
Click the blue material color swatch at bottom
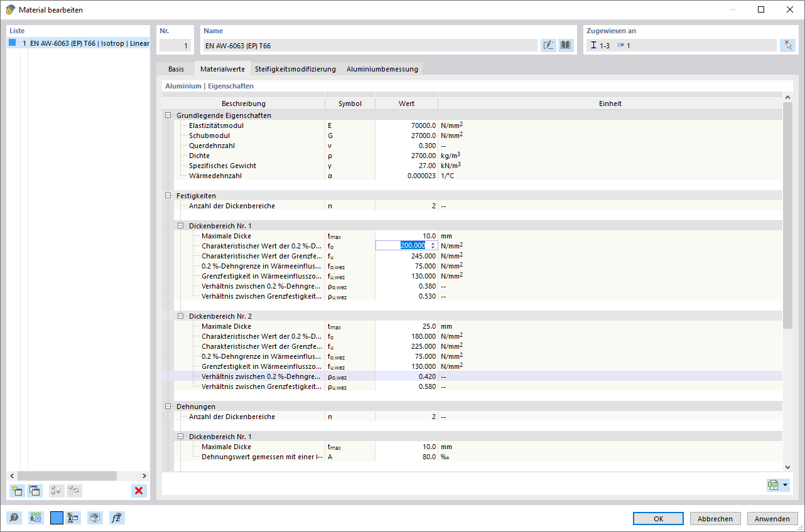tap(57, 518)
